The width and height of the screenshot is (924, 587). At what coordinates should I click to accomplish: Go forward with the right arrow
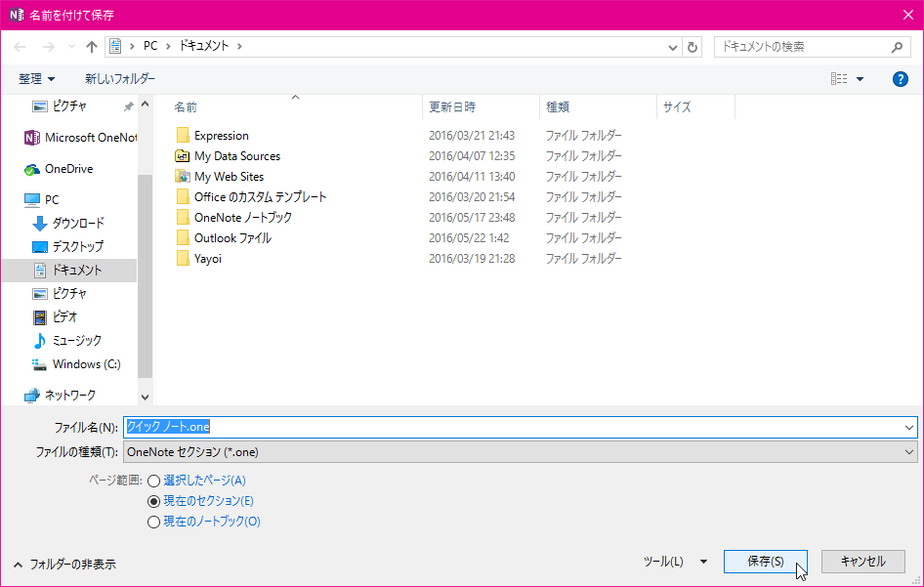click(48, 47)
